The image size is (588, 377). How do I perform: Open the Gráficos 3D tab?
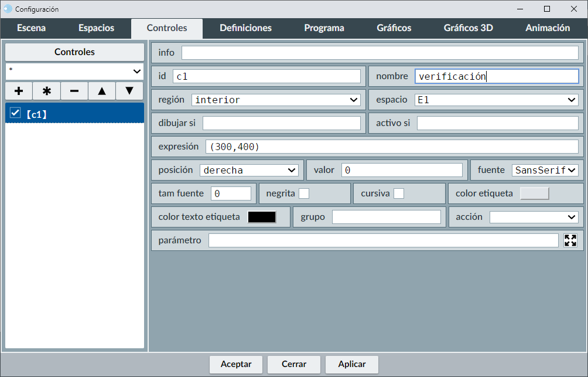pyautogui.click(x=468, y=28)
